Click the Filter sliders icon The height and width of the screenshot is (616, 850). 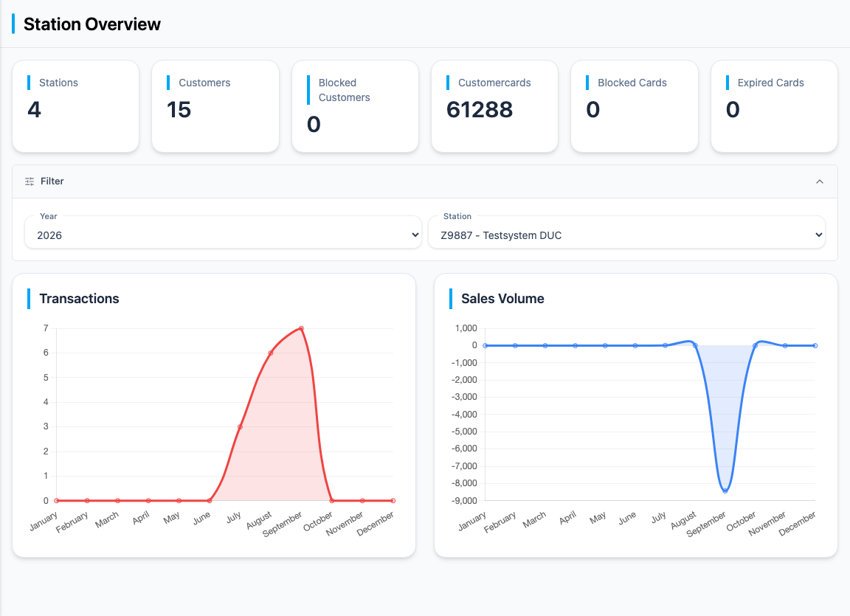point(30,181)
